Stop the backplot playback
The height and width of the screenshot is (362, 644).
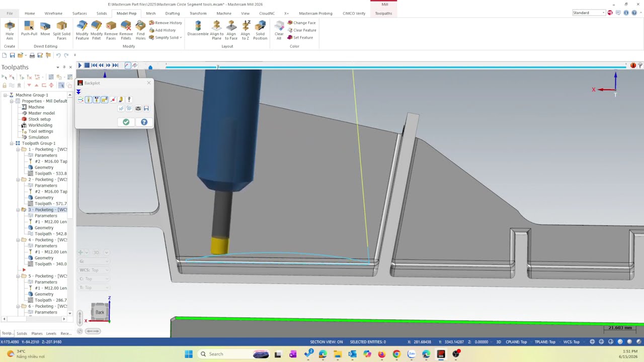pyautogui.click(x=87, y=65)
